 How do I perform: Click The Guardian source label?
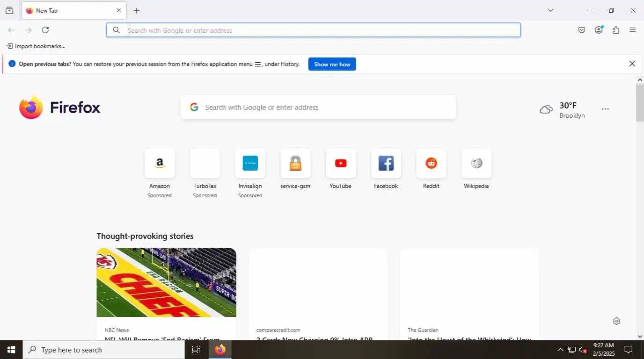point(423,330)
